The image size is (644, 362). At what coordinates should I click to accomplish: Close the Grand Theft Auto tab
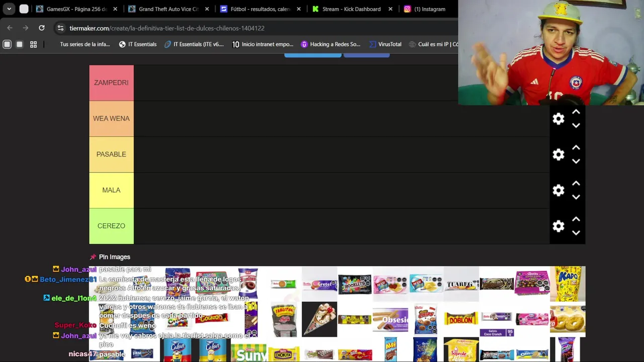coord(207,9)
